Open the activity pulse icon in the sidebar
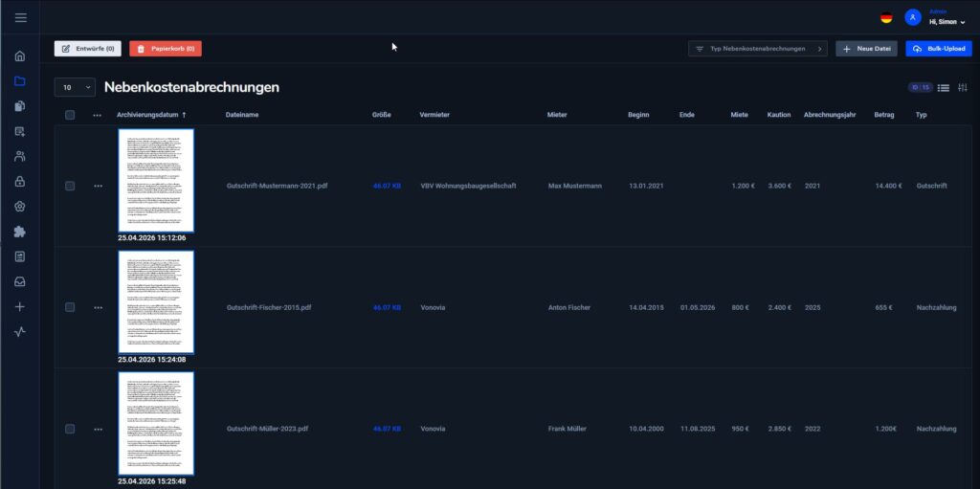The height and width of the screenshot is (489, 980). click(20, 332)
